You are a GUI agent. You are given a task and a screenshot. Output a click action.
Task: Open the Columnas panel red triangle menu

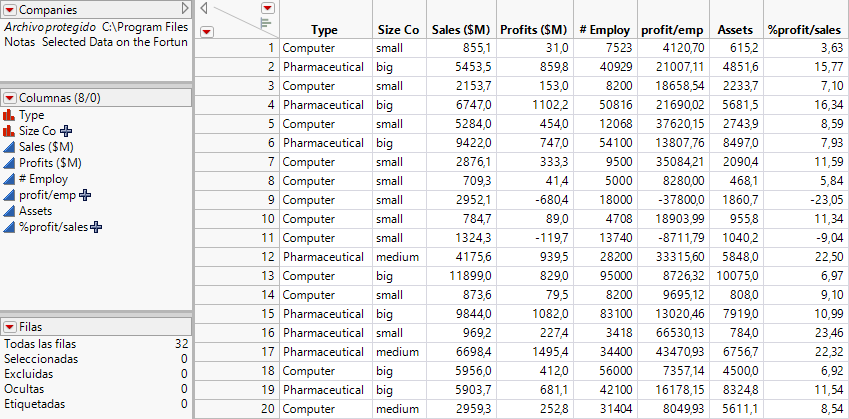(9, 97)
